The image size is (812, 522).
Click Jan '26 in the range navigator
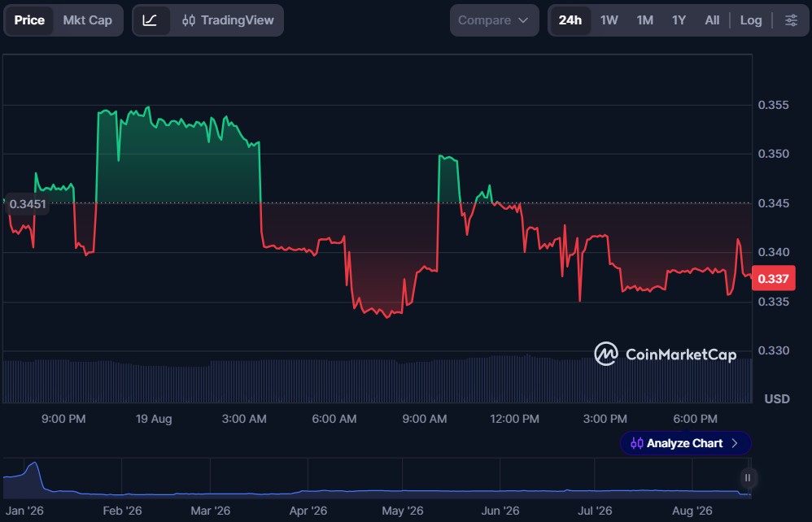tap(24, 511)
